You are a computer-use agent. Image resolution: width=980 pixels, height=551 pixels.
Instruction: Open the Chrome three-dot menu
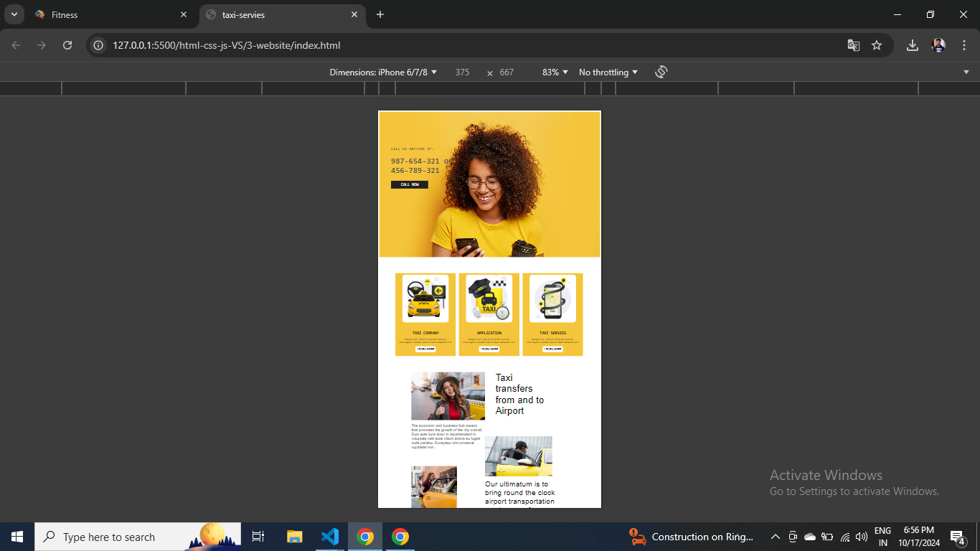tap(964, 45)
